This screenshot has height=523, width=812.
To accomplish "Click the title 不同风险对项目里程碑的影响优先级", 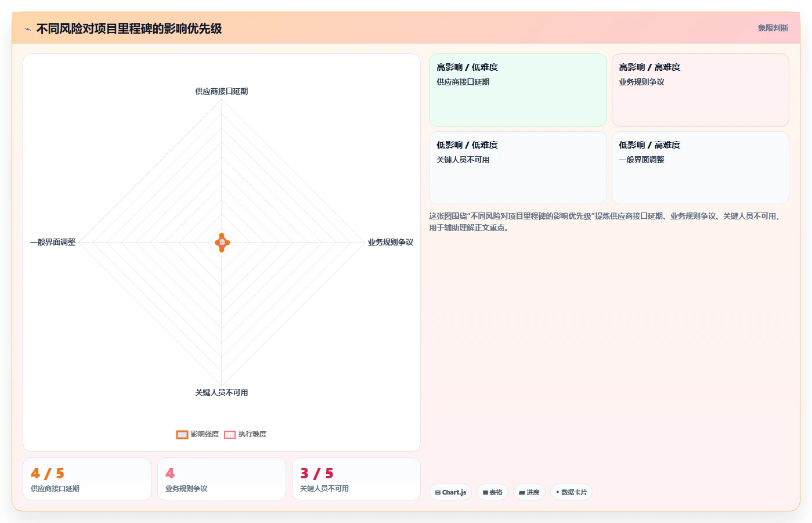I will click(129, 28).
